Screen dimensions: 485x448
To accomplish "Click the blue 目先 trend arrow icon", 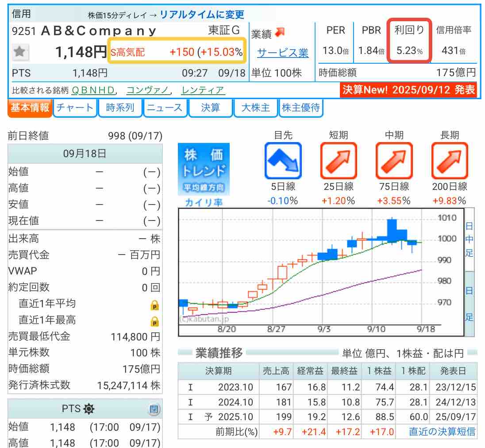I will tap(283, 161).
